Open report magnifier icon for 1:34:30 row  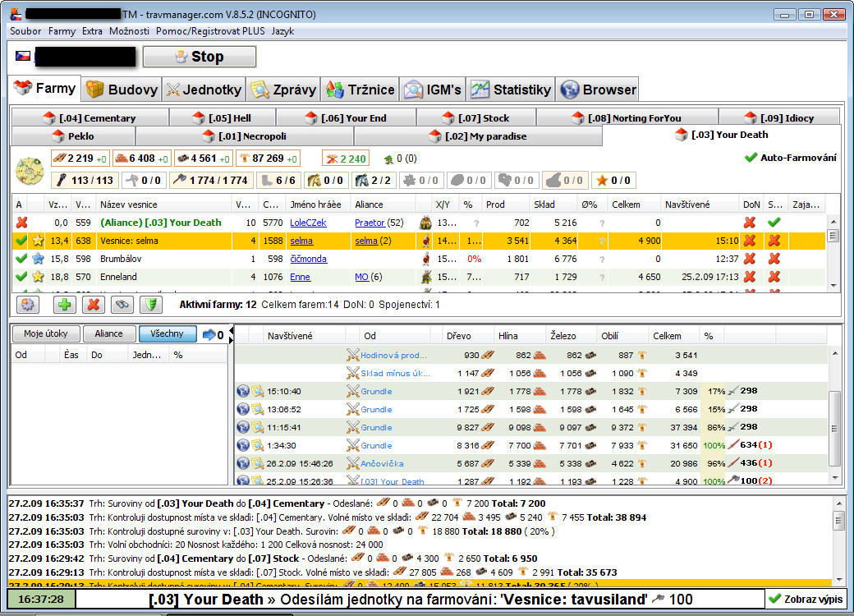[258, 445]
